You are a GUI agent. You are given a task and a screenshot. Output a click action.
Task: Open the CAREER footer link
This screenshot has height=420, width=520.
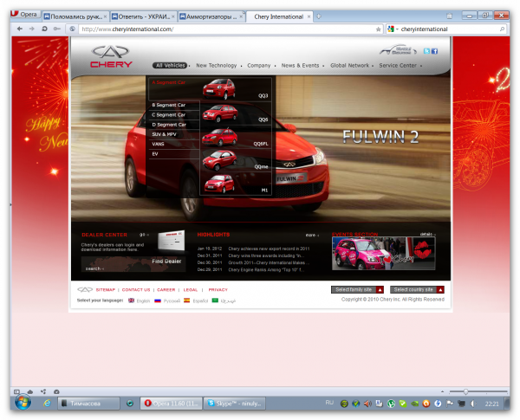point(166,290)
